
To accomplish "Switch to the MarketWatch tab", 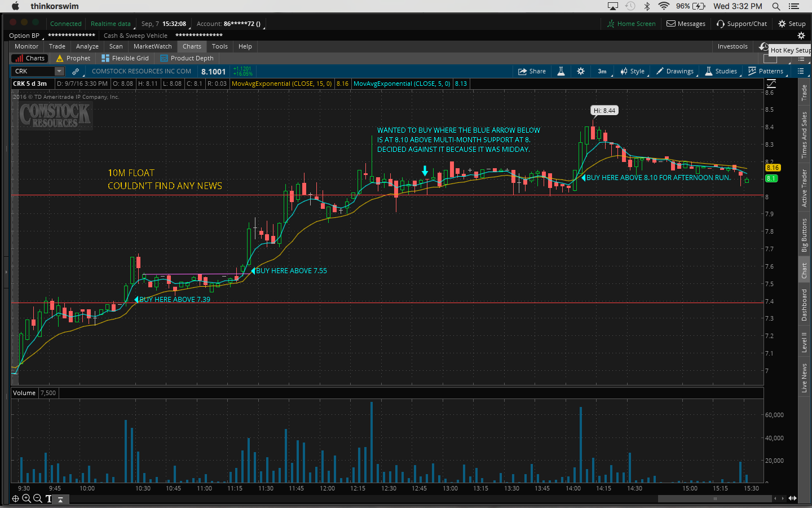I will click(153, 46).
